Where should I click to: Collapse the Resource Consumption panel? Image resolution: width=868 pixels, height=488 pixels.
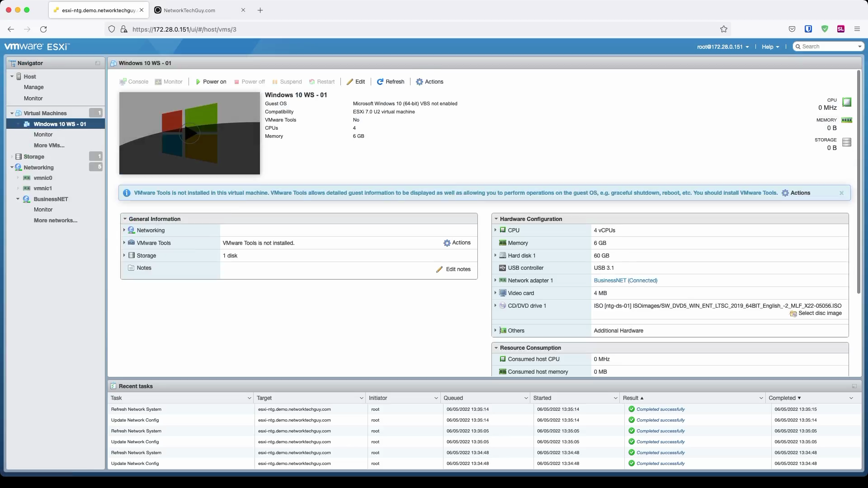[496, 348]
